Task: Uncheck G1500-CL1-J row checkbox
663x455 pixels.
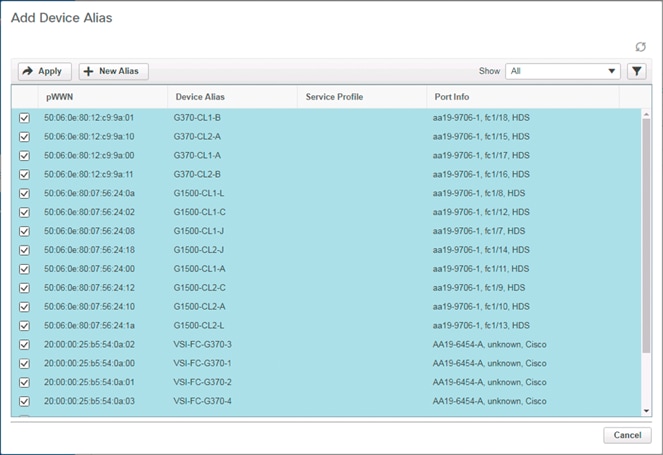Action: (x=25, y=231)
